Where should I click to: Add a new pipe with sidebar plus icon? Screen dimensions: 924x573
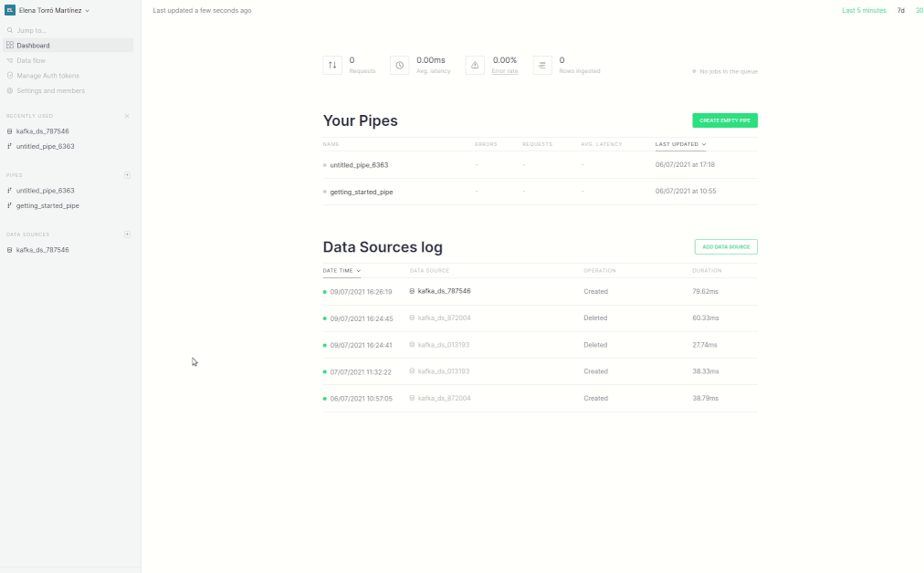(127, 174)
